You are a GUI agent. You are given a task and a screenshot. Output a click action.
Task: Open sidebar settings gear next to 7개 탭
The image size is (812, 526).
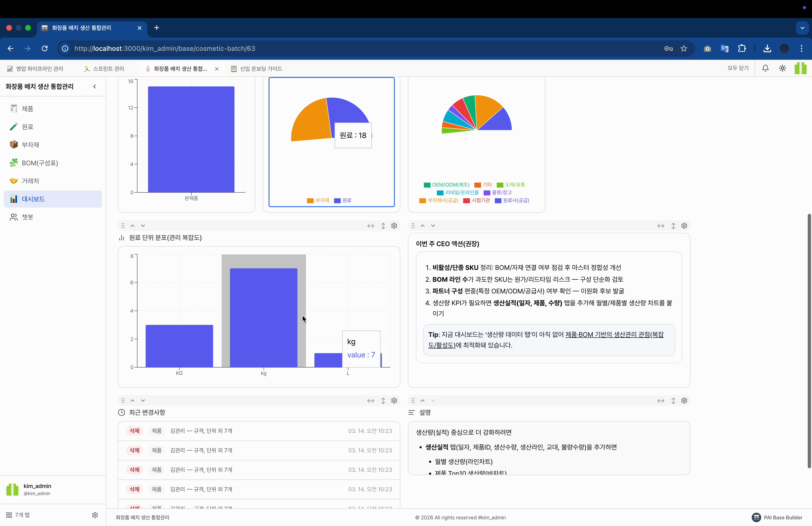click(x=95, y=515)
